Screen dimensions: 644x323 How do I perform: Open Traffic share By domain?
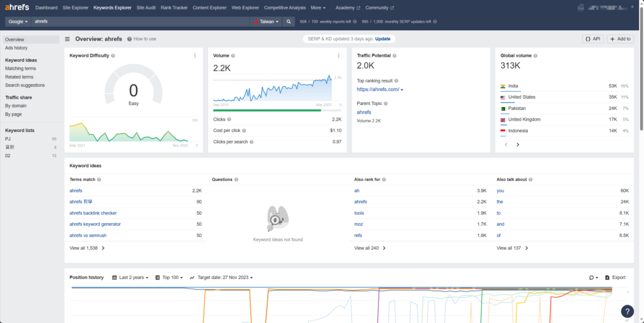[x=16, y=106]
